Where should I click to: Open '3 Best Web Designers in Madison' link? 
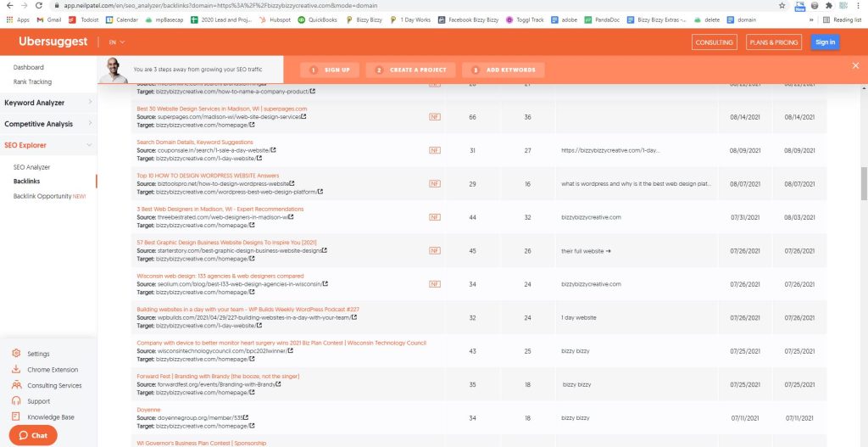(220, 209)
